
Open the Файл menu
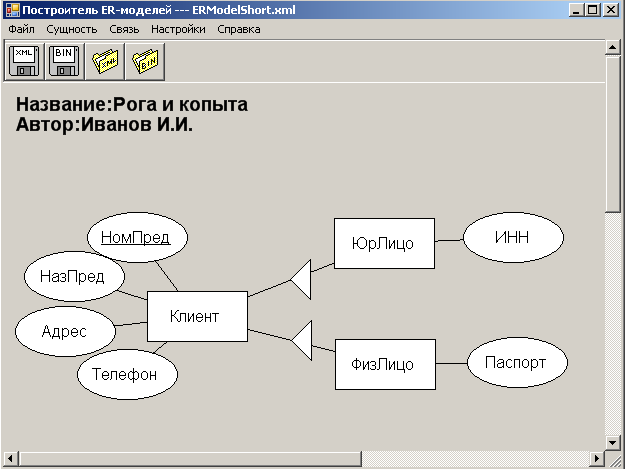22,29
